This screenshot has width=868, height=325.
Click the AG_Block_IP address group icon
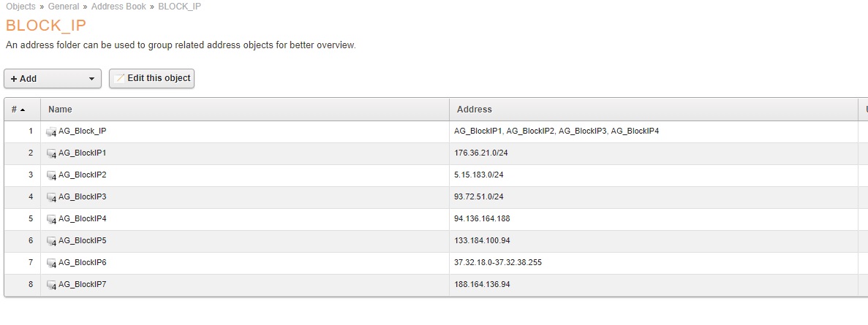[51, 131]
